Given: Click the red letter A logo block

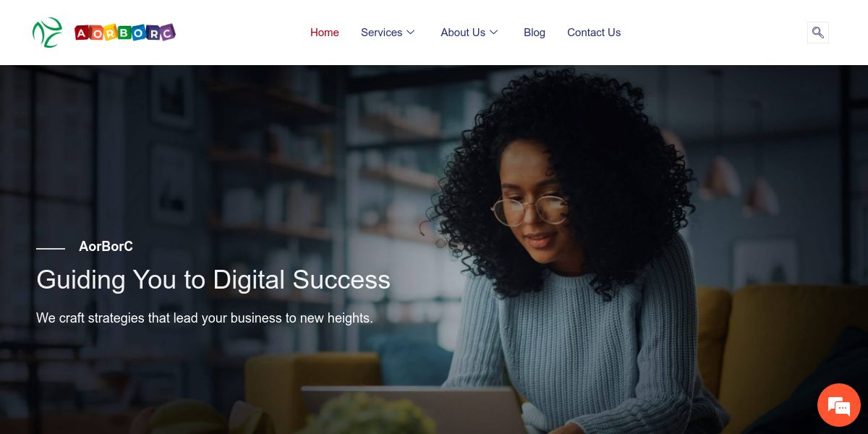Looking at the screenshot, I should [x=82, y=33].
